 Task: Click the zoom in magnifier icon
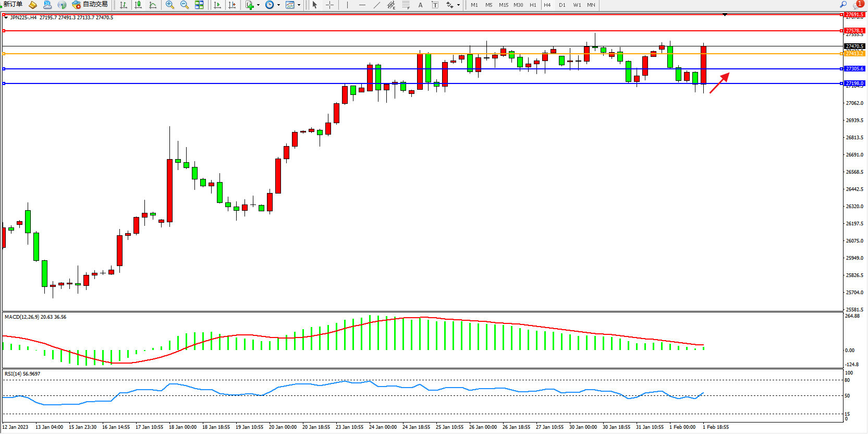click(x=169, y=5)
